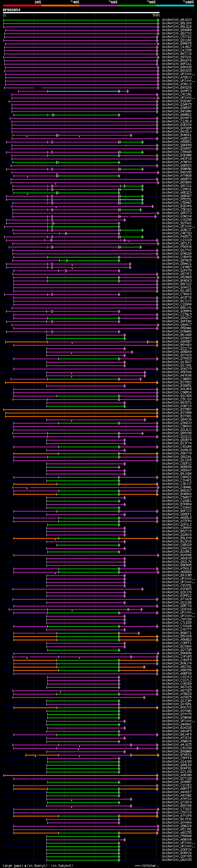
Task: Select the UniRef100_Q00464 label
Action: point(176,822)
